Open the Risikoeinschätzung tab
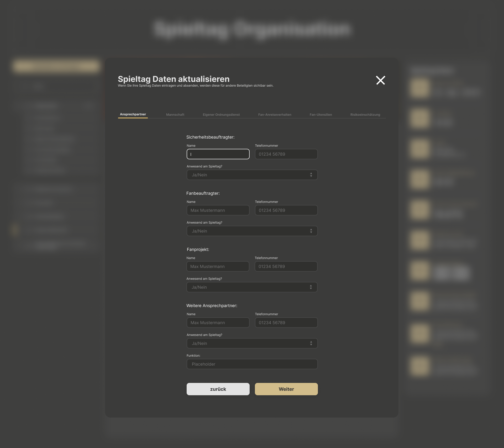The height and width of the screenshot is (448, 504). 365,115
